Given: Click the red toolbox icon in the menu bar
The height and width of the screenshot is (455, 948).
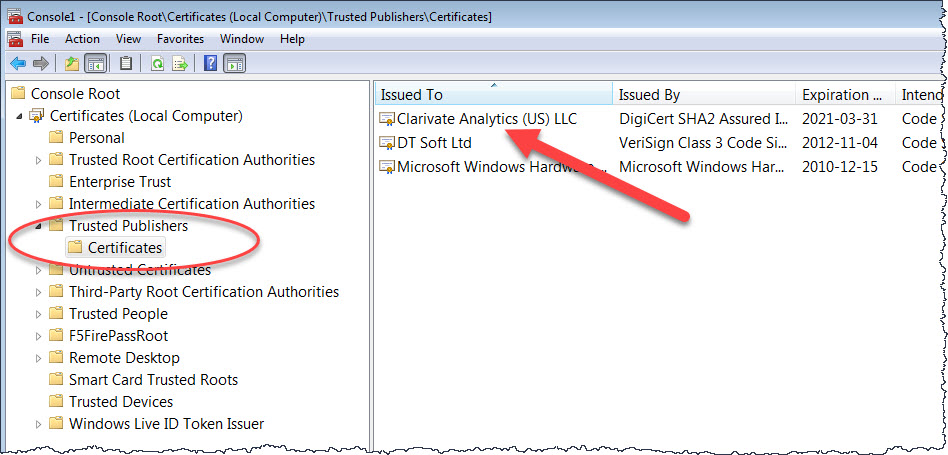Looking at the screenshot, I should [x=15, y=39].
